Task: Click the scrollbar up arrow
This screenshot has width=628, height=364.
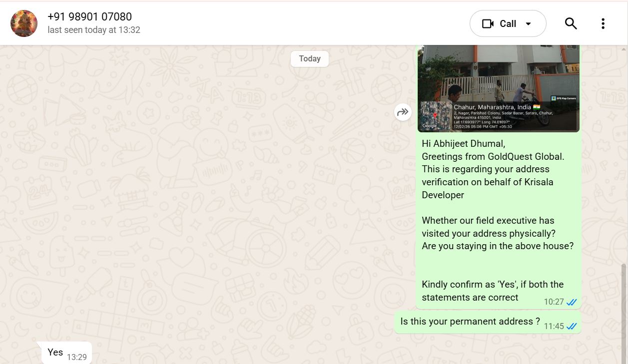Action: [x=624, y=49]
